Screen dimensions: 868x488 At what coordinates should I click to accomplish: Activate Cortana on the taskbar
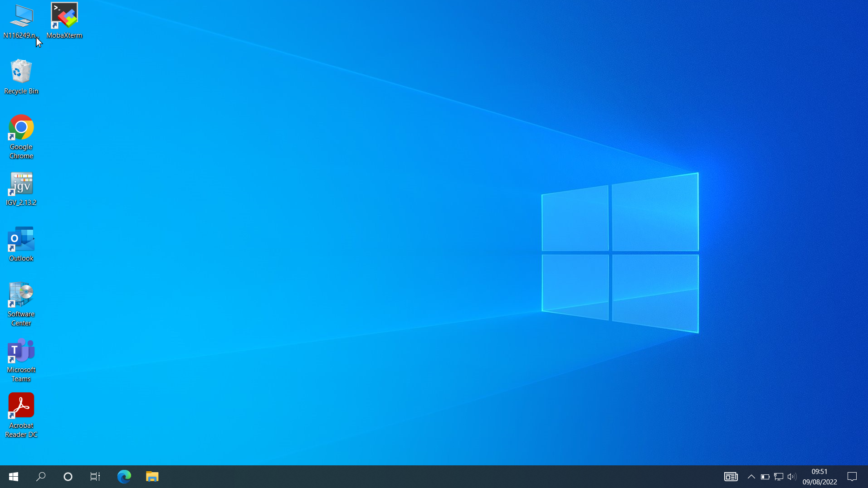point(68,476)
